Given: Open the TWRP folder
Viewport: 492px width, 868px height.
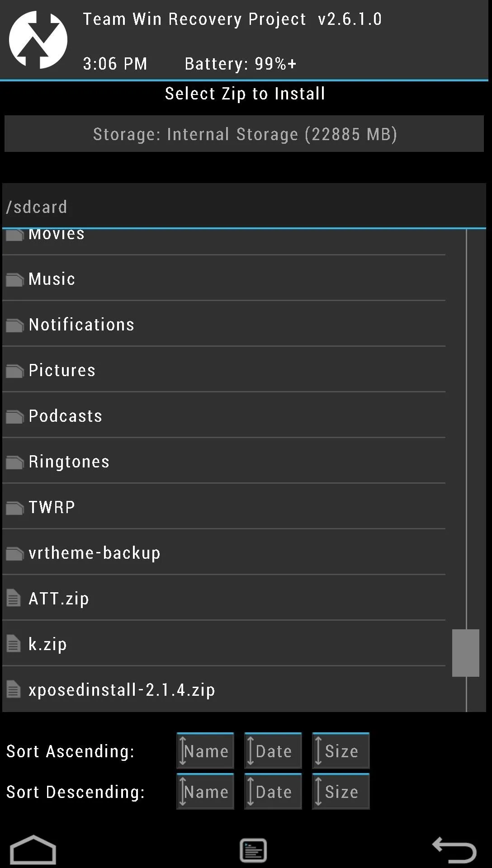Looking at the screenshot, I should (x=224, y=507).
